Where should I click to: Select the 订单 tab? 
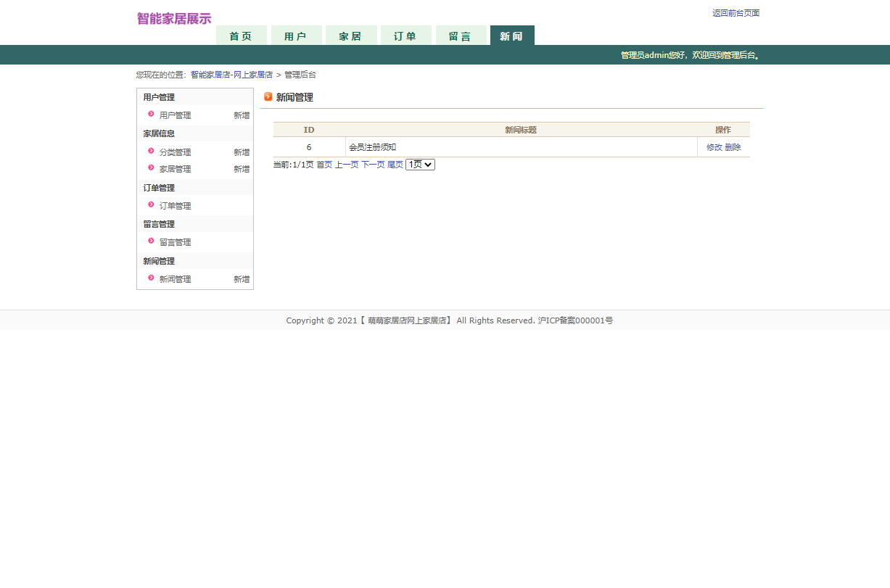406,35
